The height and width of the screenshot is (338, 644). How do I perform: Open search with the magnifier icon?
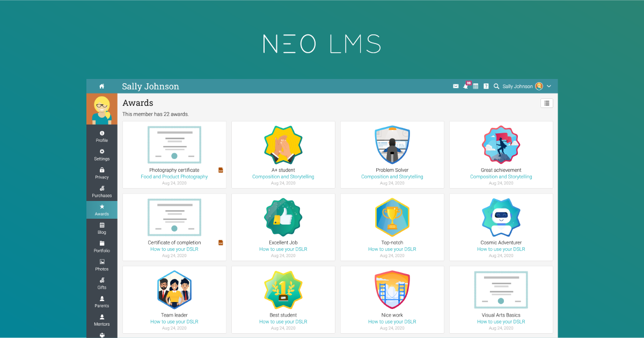(496, 86)
